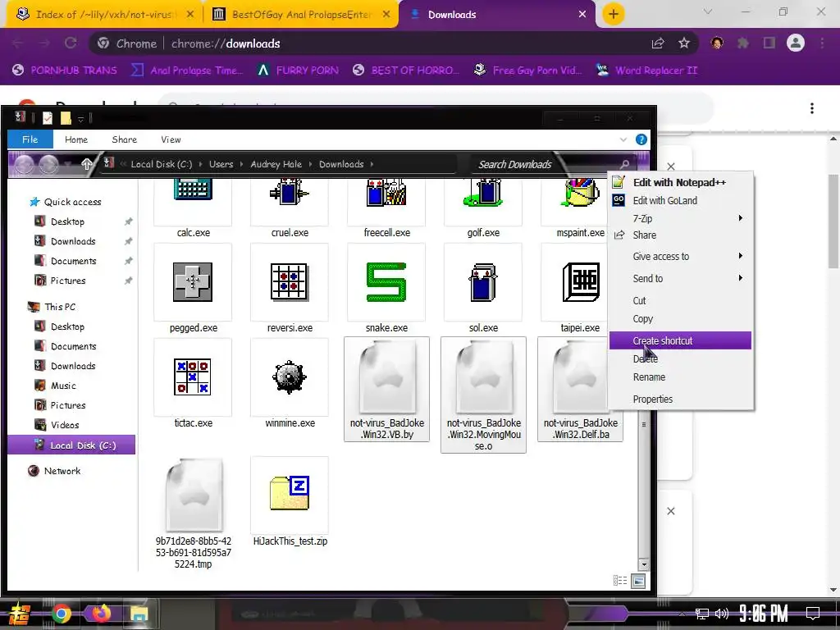Open Word Replacer II bookmark
The width and height of the screenshot is (840, 630).
click(x=647, y=71)
